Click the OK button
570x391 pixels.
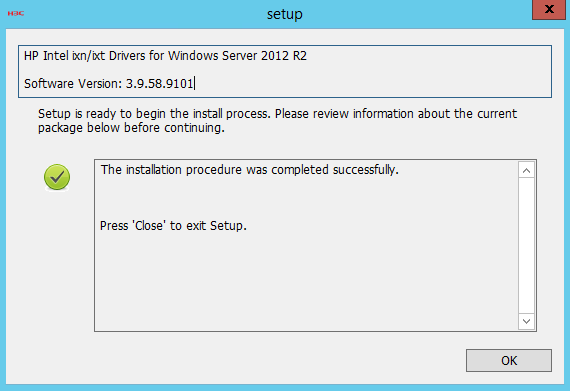509,360
